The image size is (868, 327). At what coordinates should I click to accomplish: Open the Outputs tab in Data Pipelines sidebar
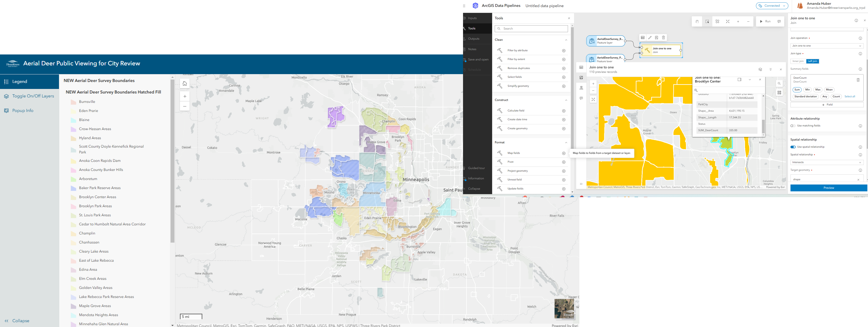point(478,39)
